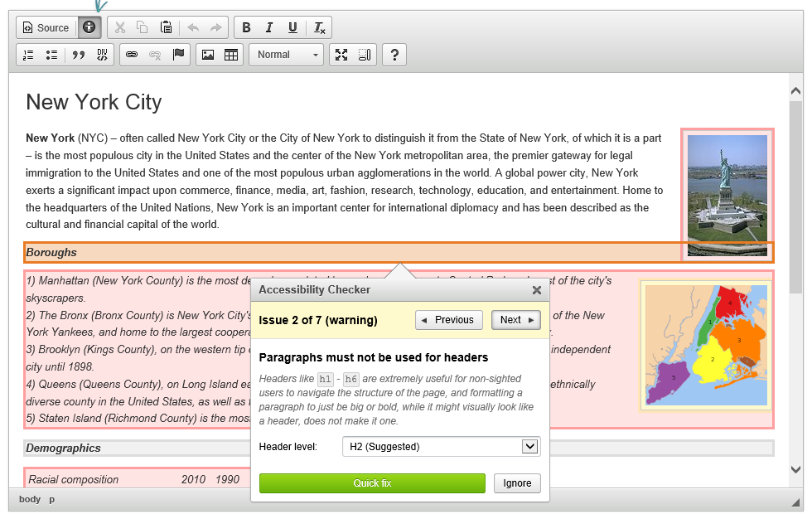Toggle bold formatting
This screenshot has width=812, height=514.
[x=246, y=27]
